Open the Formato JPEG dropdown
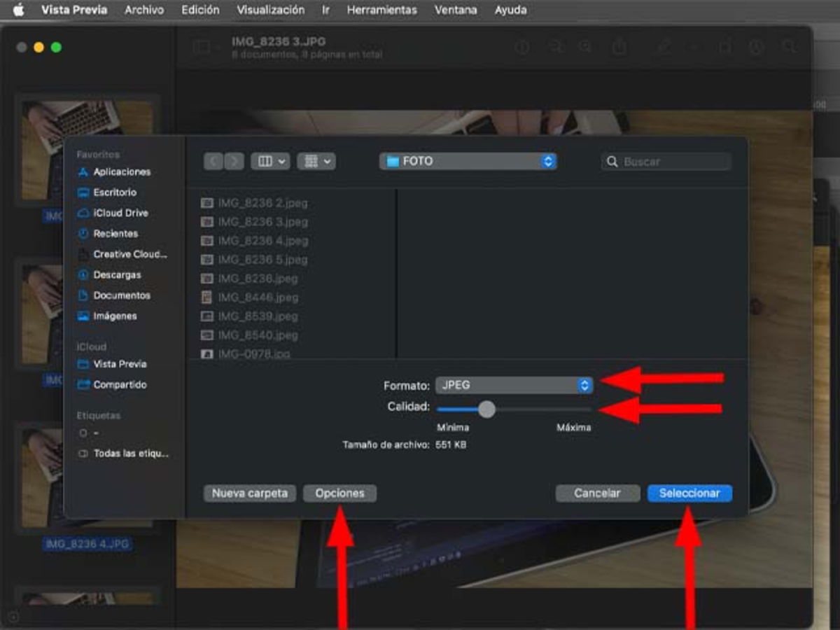This screenshot has width=840, height=630. [514, 385]
